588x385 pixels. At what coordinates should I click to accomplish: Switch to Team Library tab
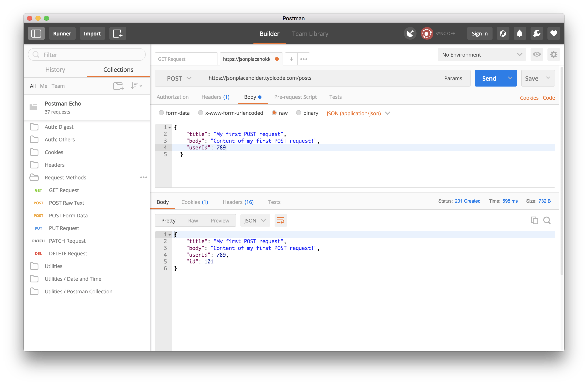point(310,34)
